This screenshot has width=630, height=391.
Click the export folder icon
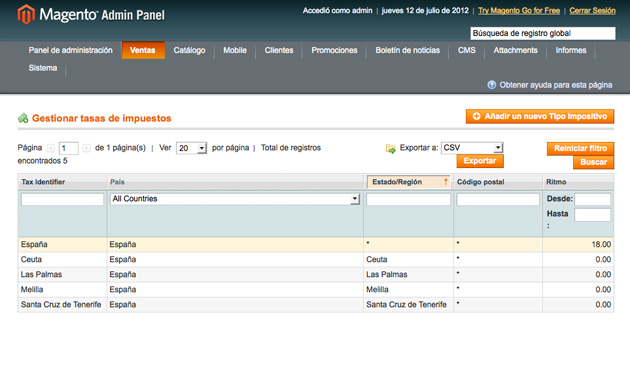click(x=391, y=149)
